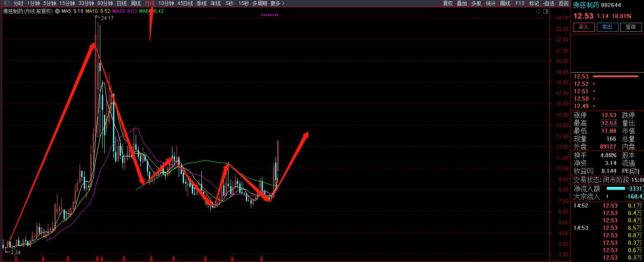Click the 叠加 overlay button
The height and width of the screenshot is (262, 644).
click(x=462, y=3)
